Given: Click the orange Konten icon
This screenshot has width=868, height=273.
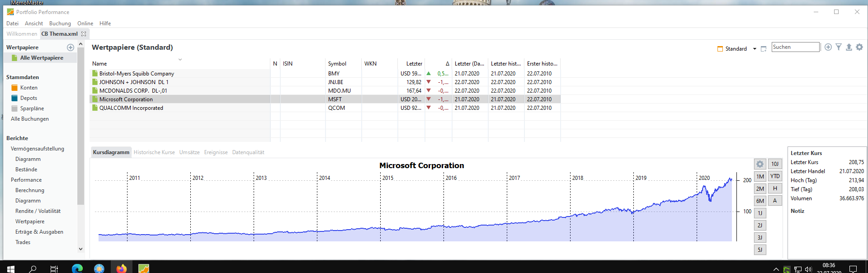Looking at the screenshot, I should 14,88.
